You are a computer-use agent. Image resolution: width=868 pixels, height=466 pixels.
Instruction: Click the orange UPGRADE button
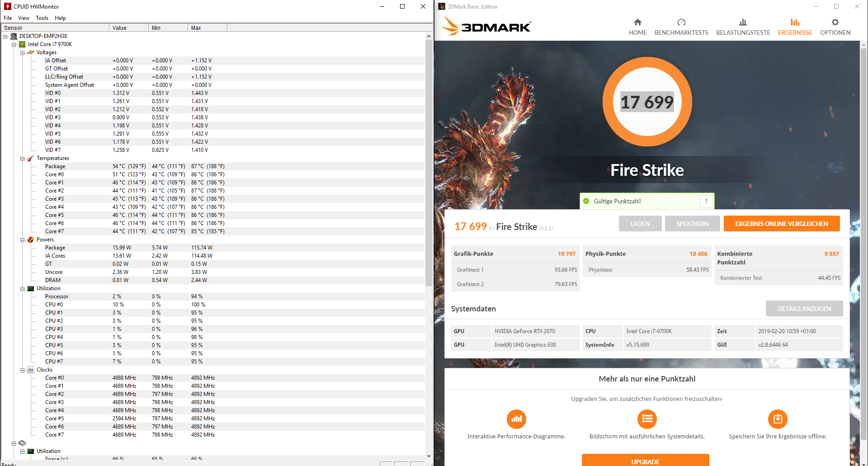click(x=645, y=460)
